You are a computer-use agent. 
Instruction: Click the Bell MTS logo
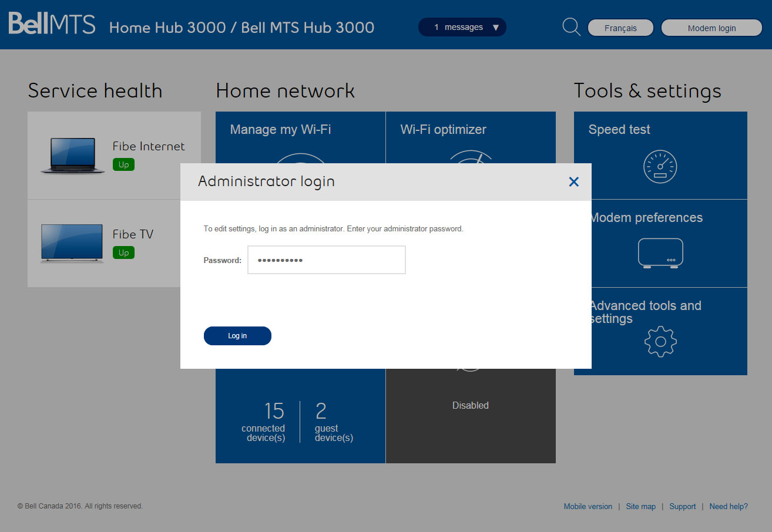pyautogui.click(x=52, y=24)
